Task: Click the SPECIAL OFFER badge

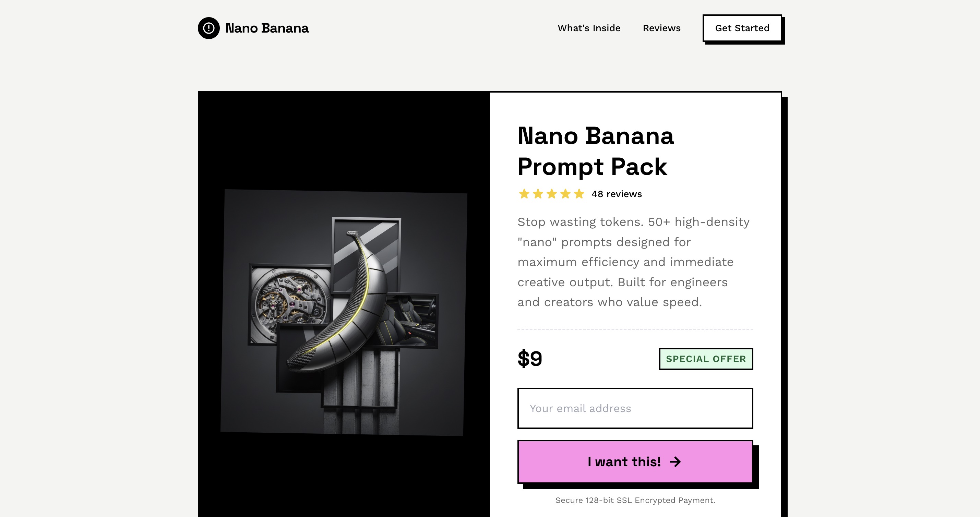Action: coord(706,358)
